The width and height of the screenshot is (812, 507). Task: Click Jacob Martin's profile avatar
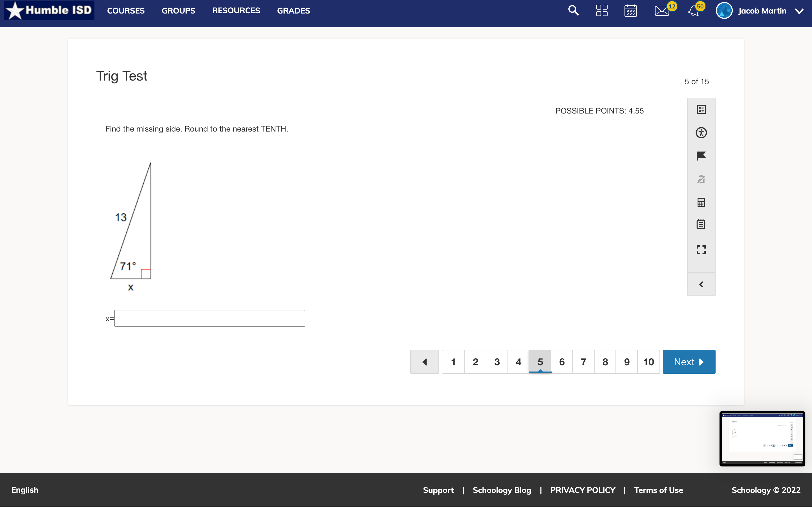724,10
